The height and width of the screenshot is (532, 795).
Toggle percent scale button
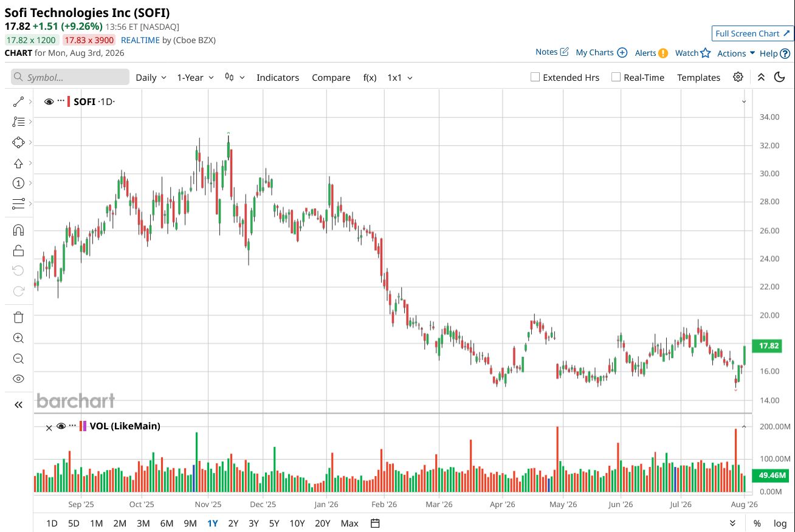(x=757, y=523)
